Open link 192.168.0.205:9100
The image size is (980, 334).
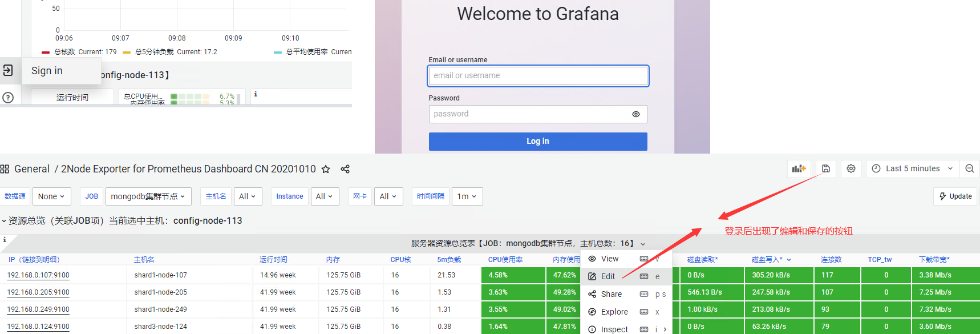(x=38, y=292)
